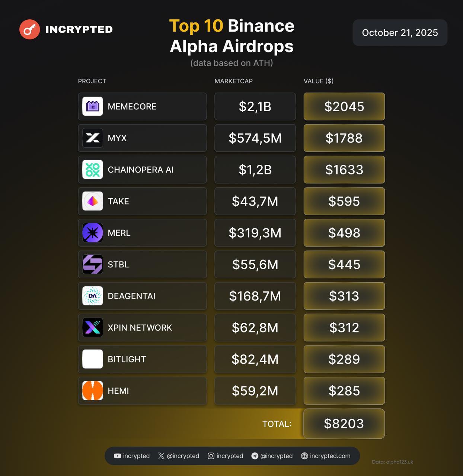Click the ChainOpera AI logo icon
Viewport: 463px width, 476px height.
point(93,170)
